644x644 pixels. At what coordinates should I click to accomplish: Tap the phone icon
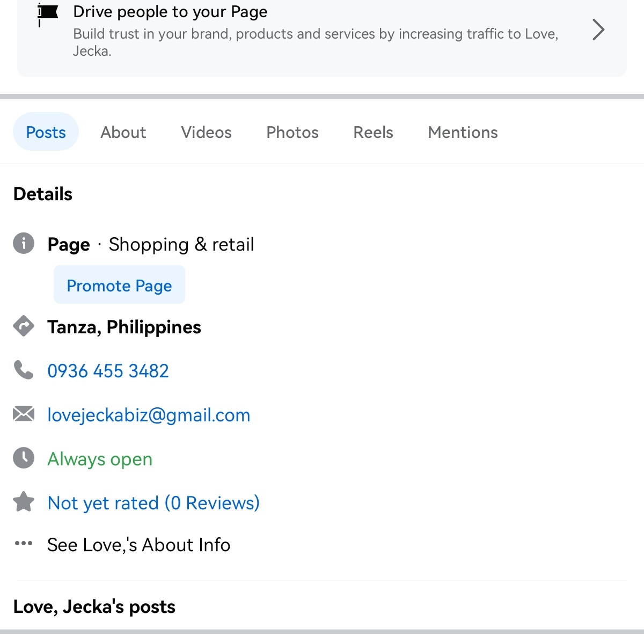24,370
